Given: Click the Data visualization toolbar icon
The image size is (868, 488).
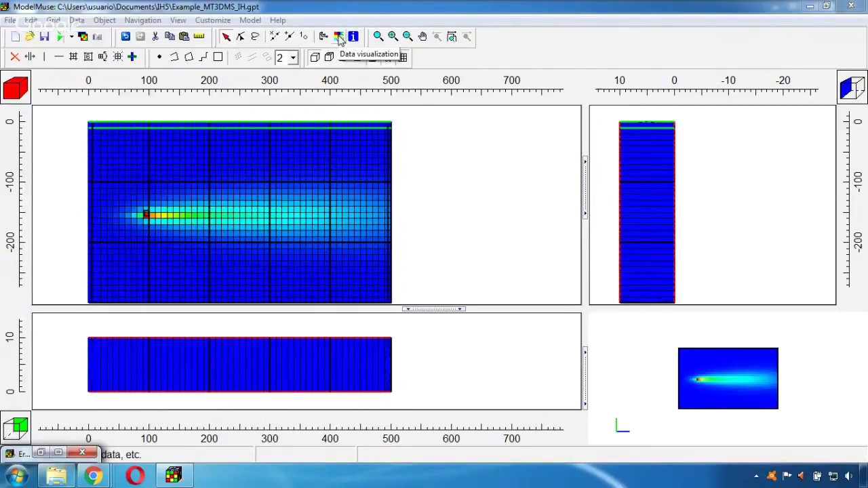Looking at the screenshot, I should 338,37.
